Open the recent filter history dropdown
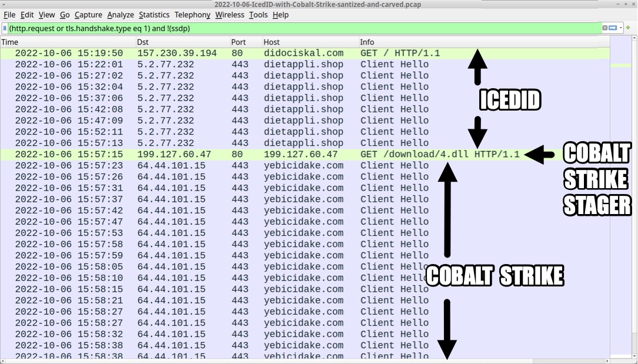 tap(620, 28)
